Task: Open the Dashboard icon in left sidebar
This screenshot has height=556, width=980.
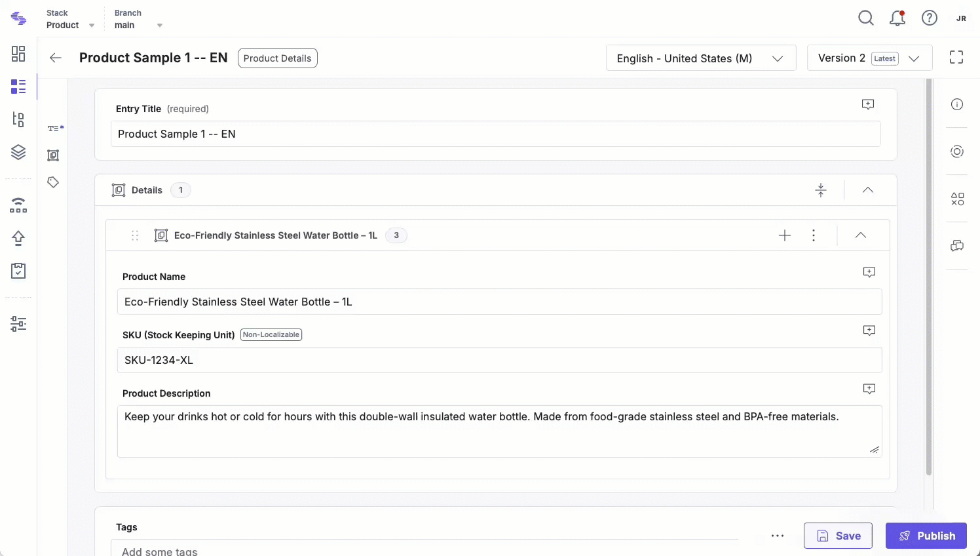Action: [18, 54]
